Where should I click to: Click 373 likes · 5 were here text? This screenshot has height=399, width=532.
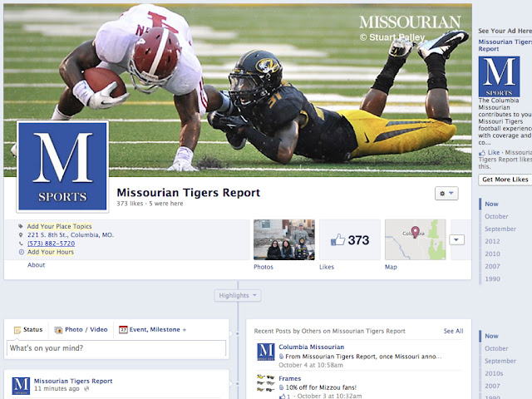coord(150,204)
